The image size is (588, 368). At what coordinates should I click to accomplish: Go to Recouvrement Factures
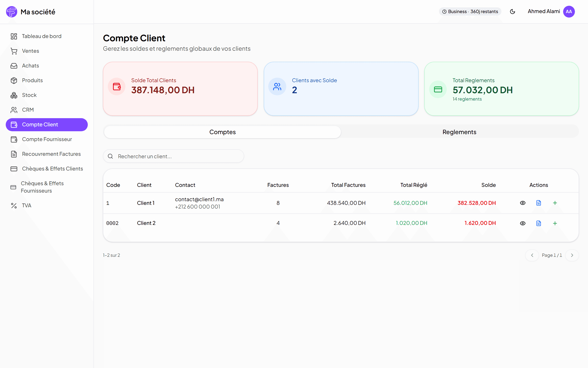(47, 154)
